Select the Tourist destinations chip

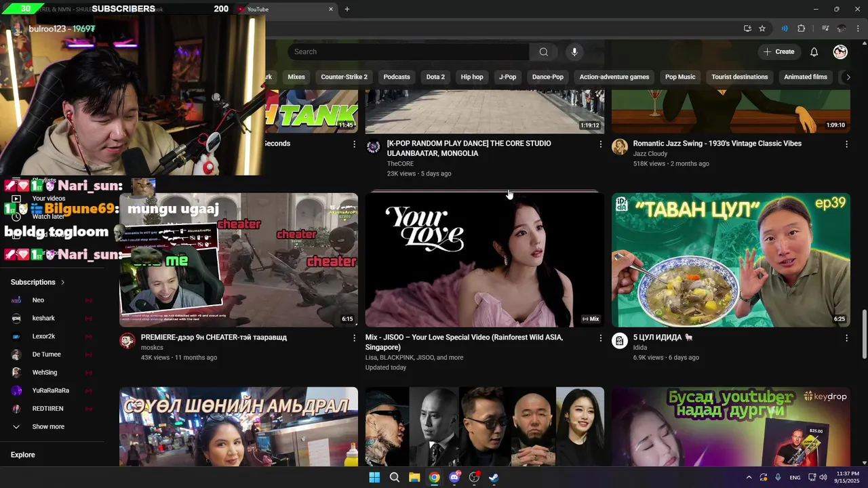pos(740,77)
